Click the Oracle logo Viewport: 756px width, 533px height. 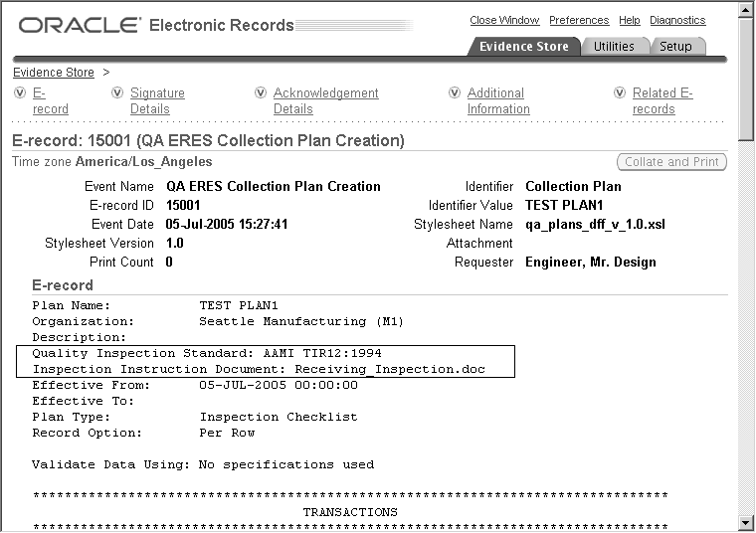point(80,25)
